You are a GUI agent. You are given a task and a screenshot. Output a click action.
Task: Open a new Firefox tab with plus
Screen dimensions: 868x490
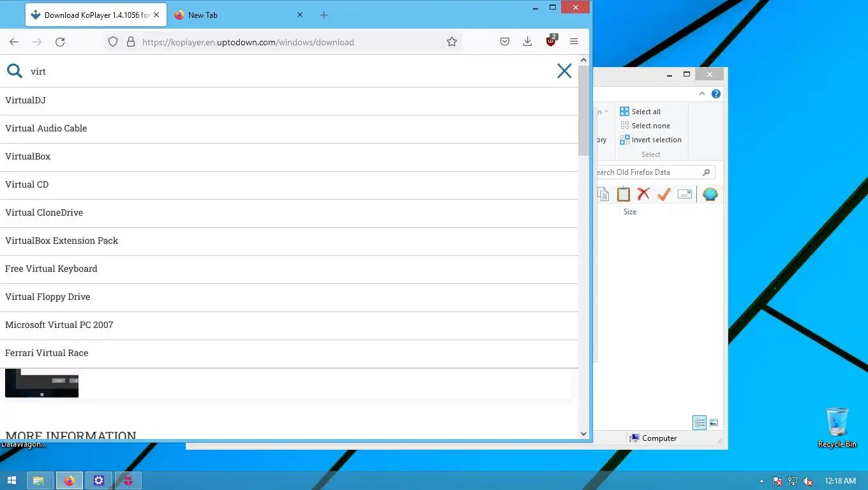[324, 15]
